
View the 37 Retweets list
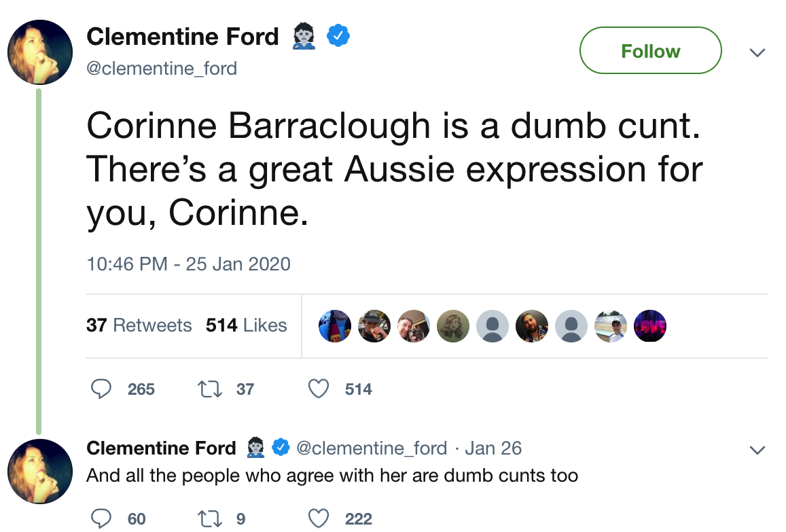139,325
